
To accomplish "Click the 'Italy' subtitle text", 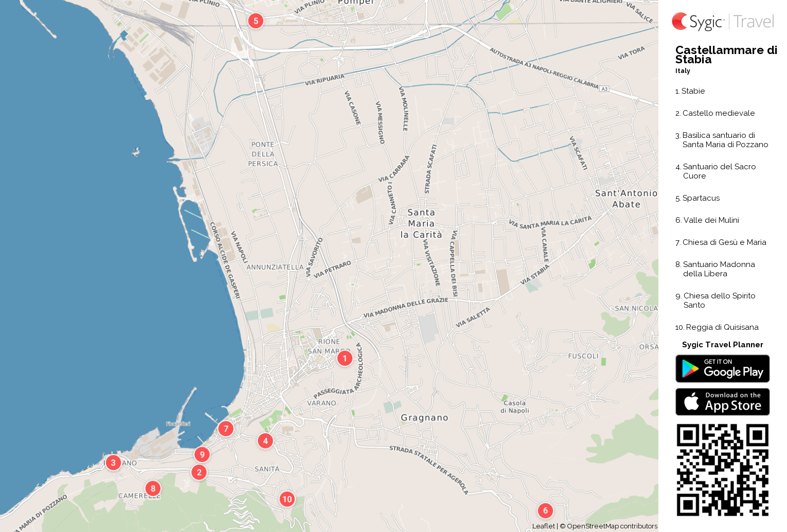I will pyautogui.click(x=683, y=71).
